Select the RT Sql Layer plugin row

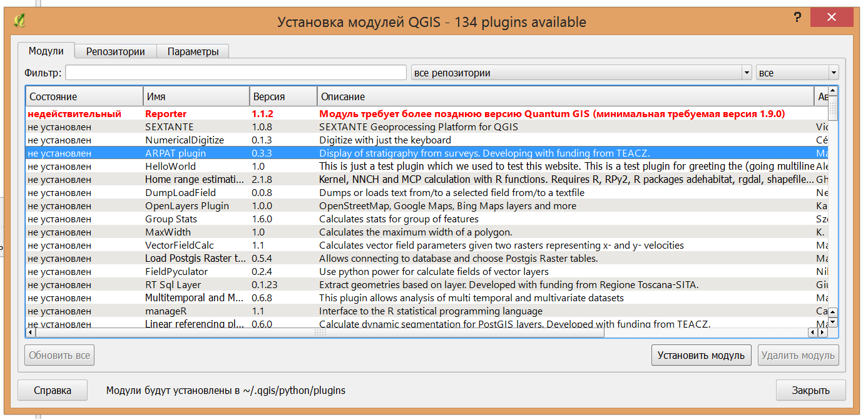[x=426, y=284]
